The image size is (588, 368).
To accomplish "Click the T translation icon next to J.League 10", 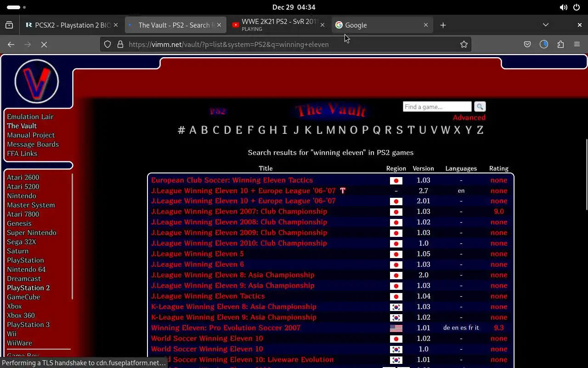I will click(x=342, y=190).
